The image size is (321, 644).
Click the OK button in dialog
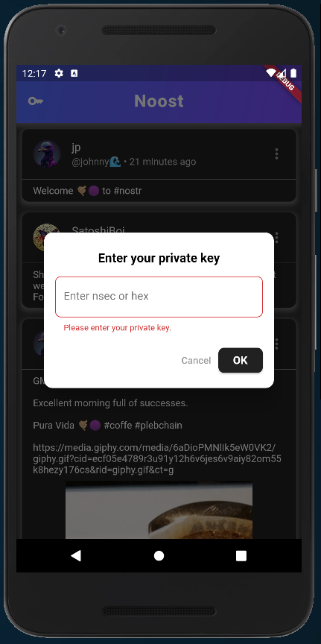240,360
